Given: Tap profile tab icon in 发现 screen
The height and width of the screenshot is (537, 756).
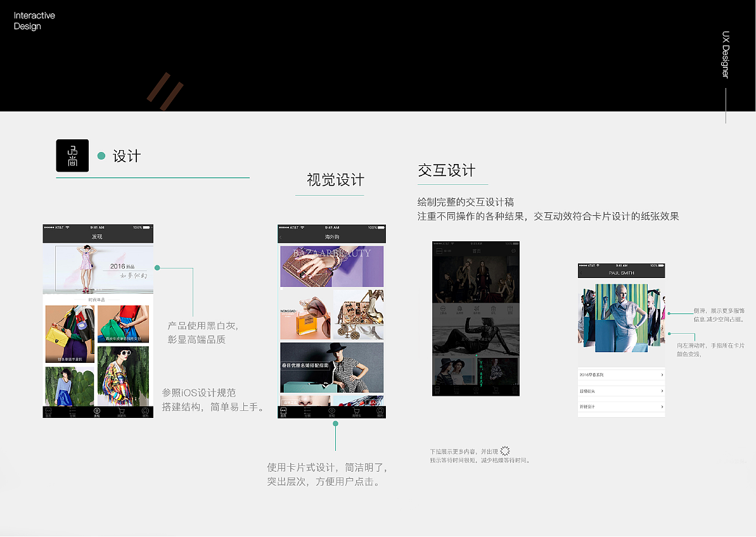Looking at the screenshot, I should tap(145, 412).
